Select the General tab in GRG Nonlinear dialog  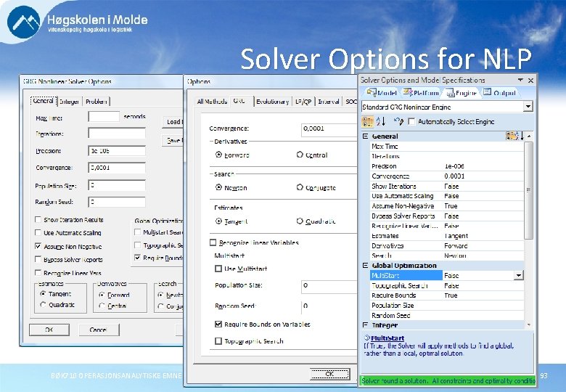pyautogui.click(x=43, y=101)
